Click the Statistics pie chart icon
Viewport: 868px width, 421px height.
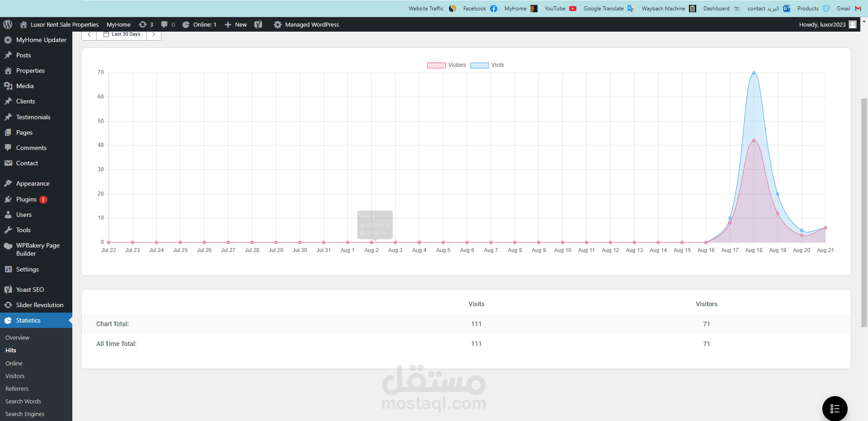pos(8,320)
